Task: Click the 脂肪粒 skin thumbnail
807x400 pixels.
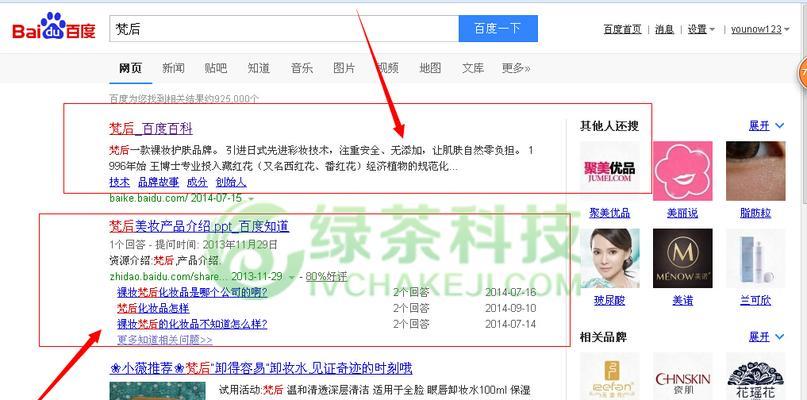Action: [756, 170]
